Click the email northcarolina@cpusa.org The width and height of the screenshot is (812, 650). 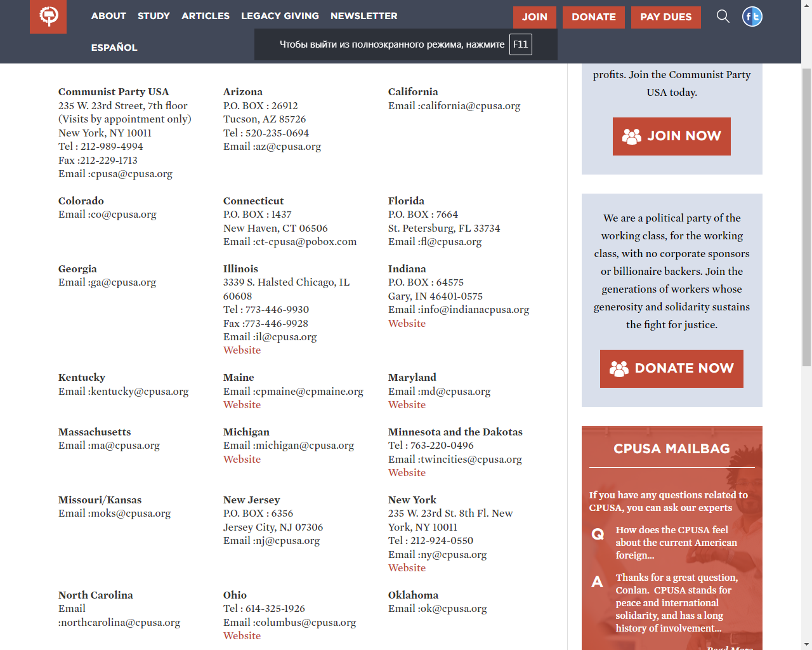119,623
